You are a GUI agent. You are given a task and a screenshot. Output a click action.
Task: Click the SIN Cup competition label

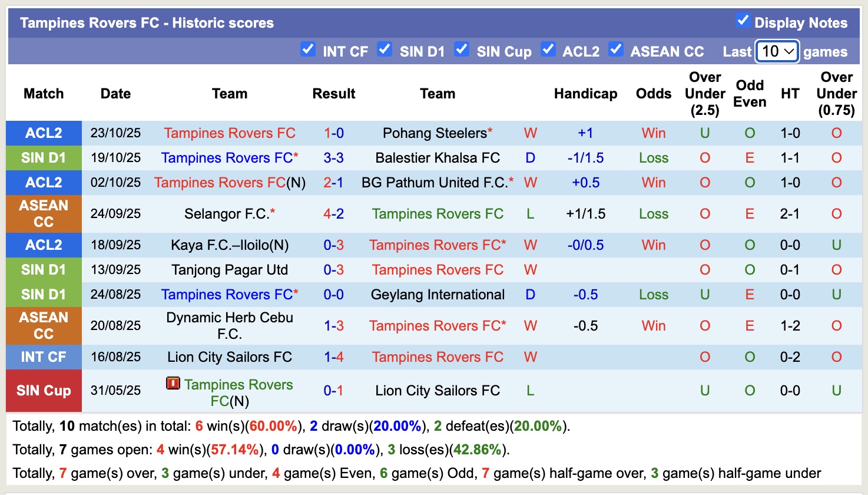coord(44,391)
